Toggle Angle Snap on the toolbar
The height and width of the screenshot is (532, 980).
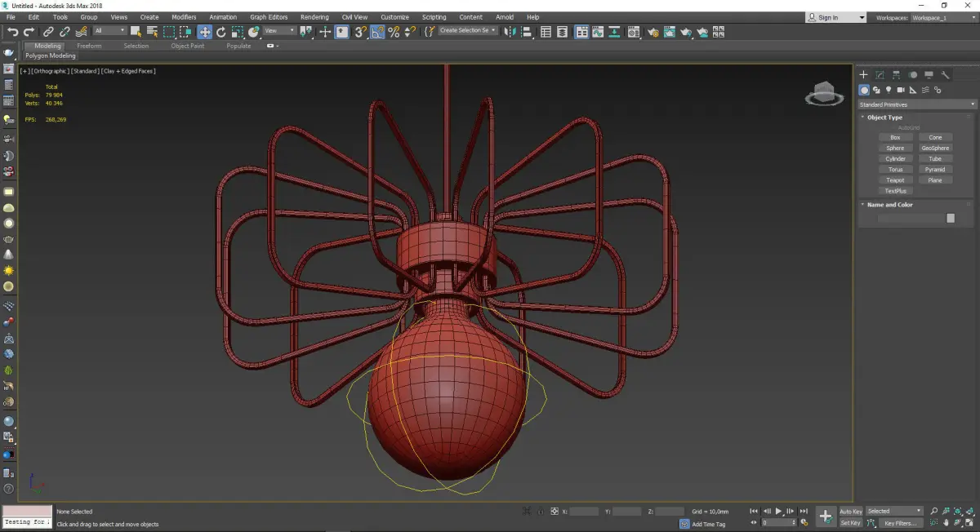[377, 32]
